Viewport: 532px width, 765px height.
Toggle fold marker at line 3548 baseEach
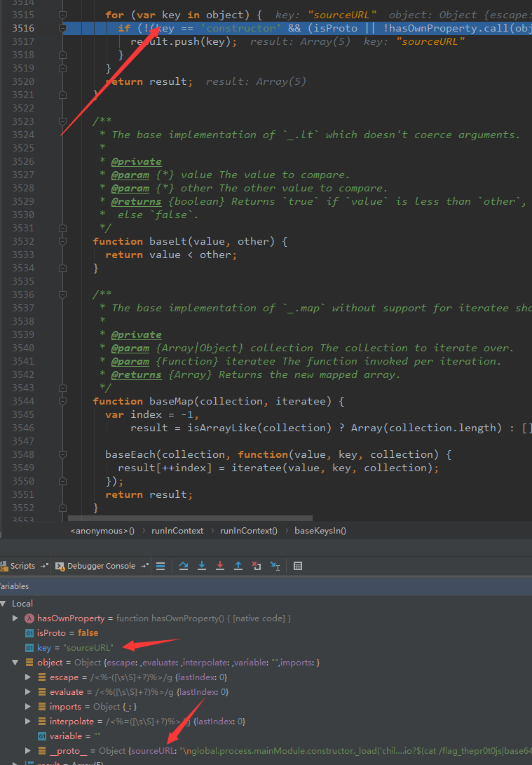tap(62, 454)
